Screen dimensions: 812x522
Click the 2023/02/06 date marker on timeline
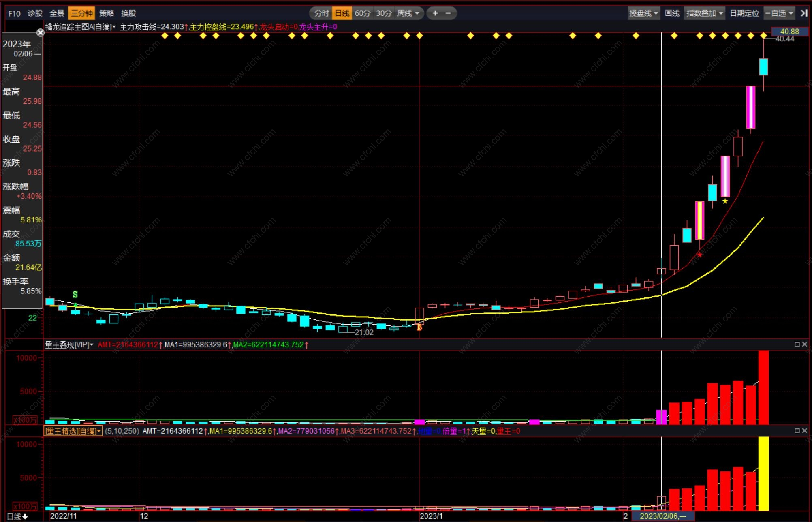click(662, 516)
